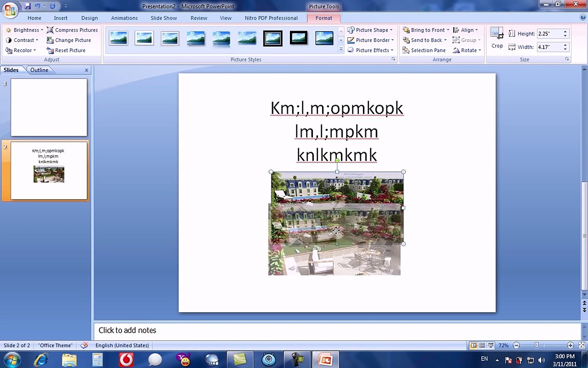Click Send to Back
588x368 pixels.
click(425, 40)
